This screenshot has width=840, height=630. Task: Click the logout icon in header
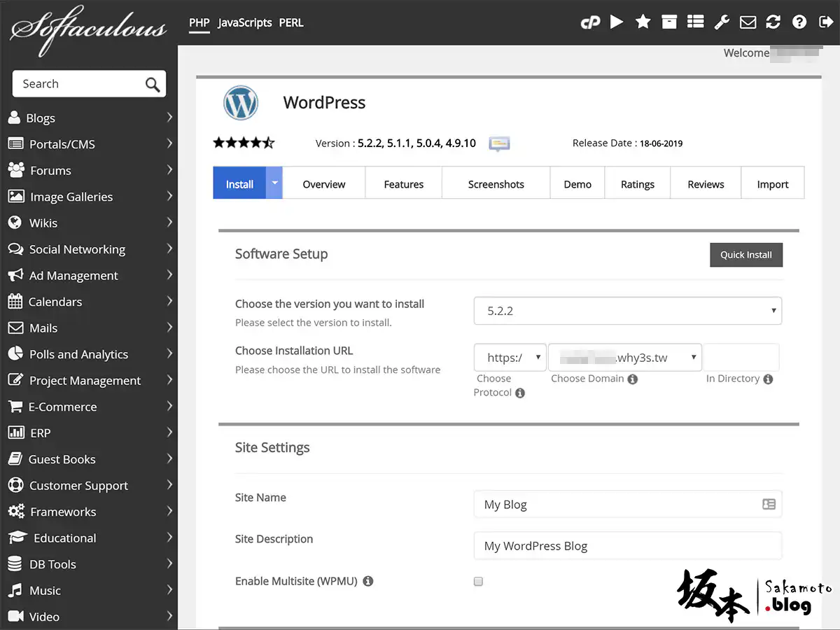tap(825, 22)
